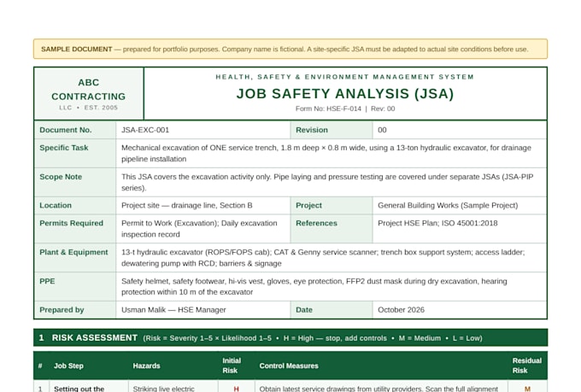This screenshot has height=392, width=581.
Task: Select the revision value '00' cell
Action: coord(460,130)
